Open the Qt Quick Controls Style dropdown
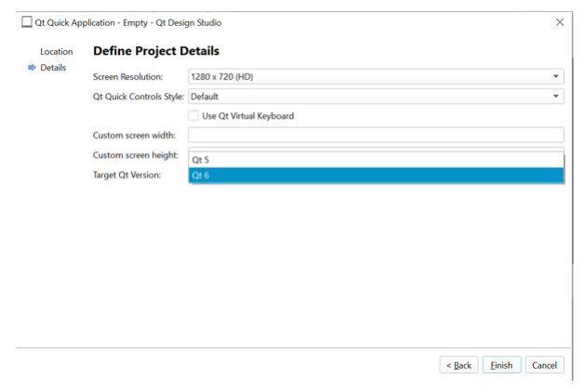 tap(376, 97)
